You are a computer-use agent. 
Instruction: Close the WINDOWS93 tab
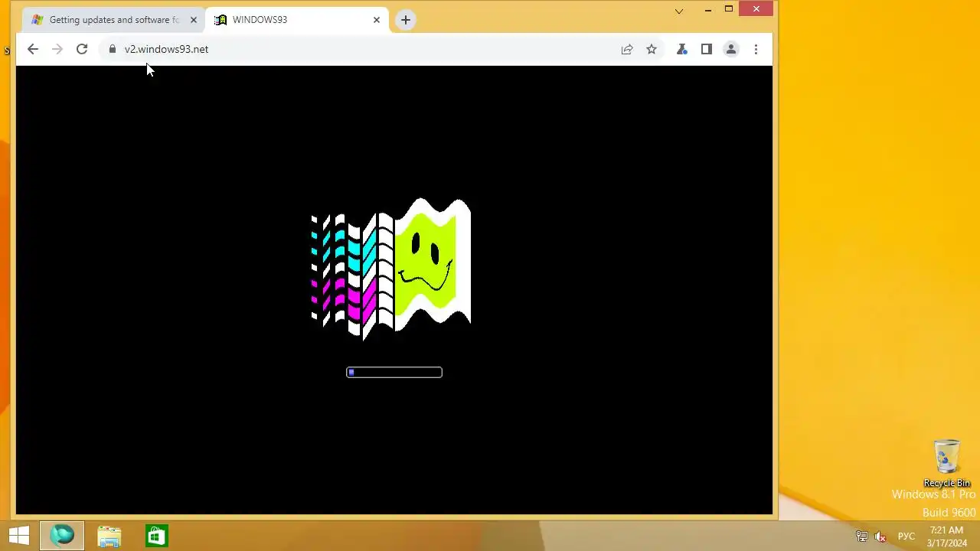[x=377, y=20]
